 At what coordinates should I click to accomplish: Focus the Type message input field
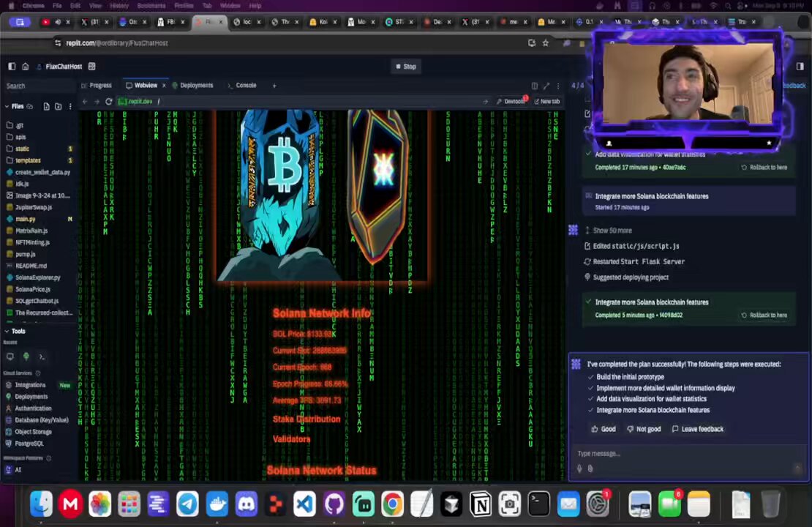coord(683,453)
